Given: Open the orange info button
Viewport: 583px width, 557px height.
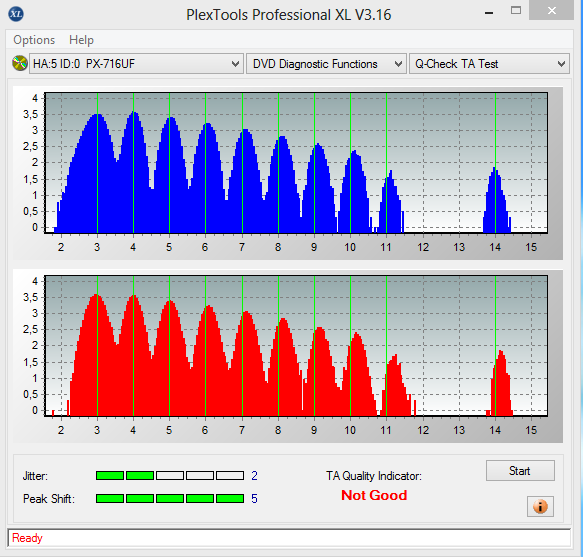Looking at the screenshot, I should click(x=540, y=506).
